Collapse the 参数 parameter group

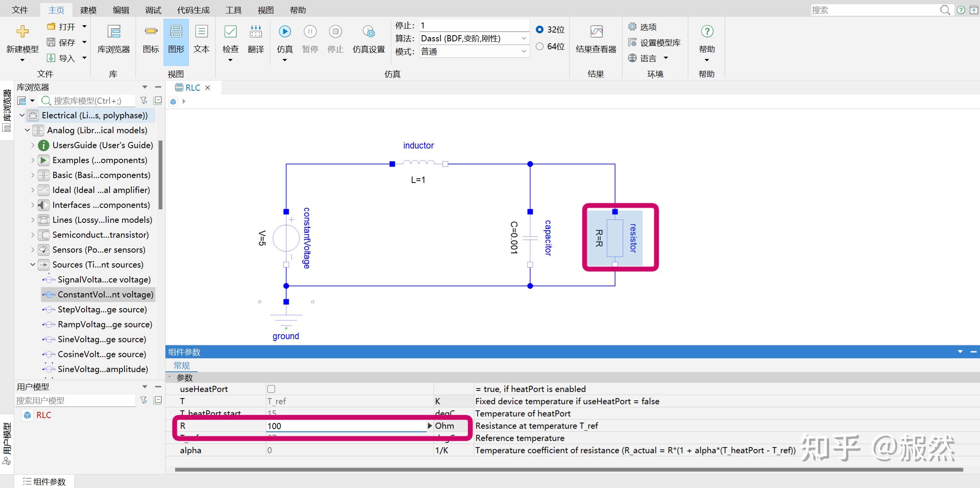pos(170,377)
